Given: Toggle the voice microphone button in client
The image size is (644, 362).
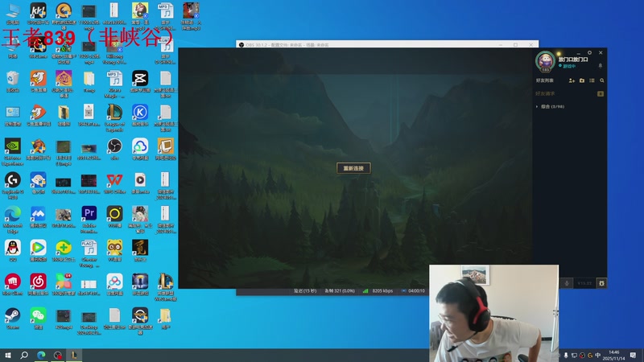Looking at the screenshot, I should (x=567, y=283).
